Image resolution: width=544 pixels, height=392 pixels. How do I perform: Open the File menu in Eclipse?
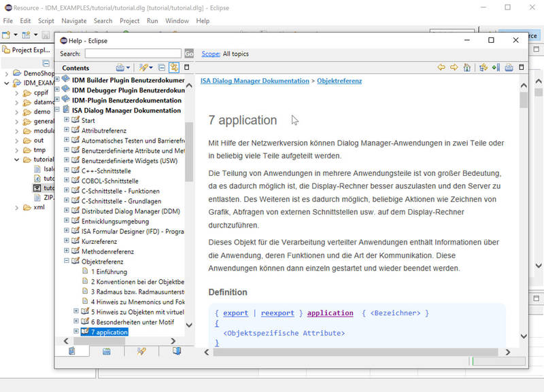click(x=7, y=21)
